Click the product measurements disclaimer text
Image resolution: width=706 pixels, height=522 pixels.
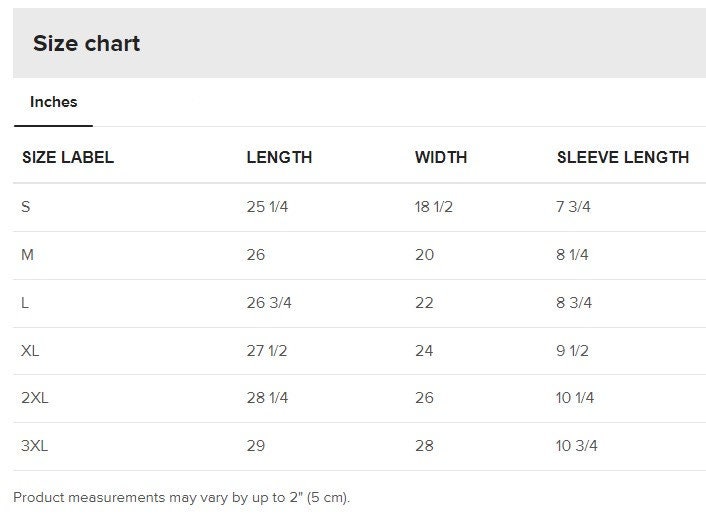click(181, 498)
